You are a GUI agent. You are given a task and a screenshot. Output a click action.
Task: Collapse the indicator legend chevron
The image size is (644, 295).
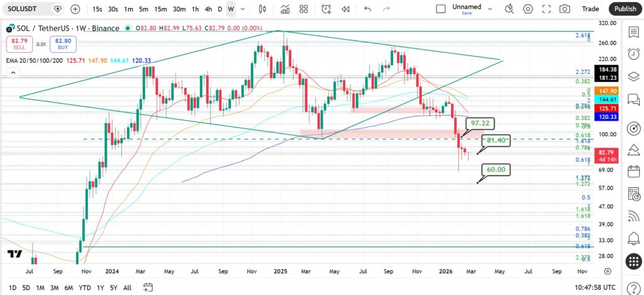click(x=13, y=73)
